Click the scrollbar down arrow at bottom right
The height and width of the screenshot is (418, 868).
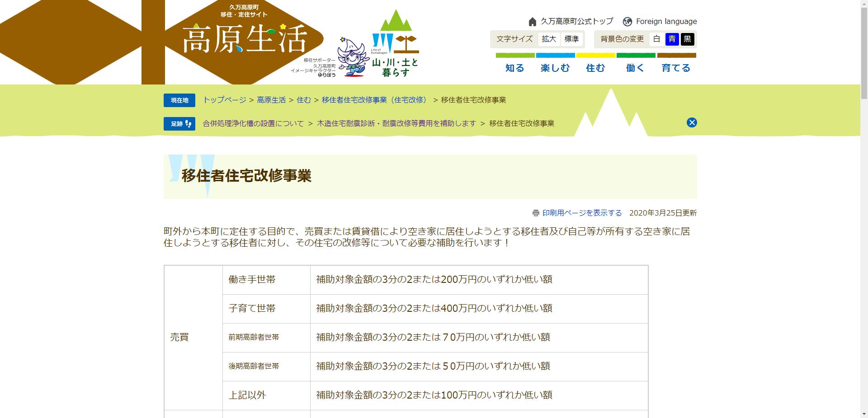click(x=863, y=414)
